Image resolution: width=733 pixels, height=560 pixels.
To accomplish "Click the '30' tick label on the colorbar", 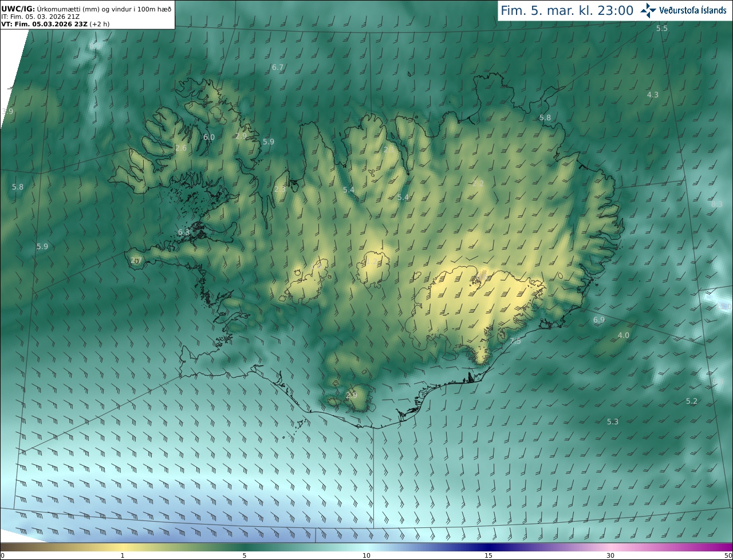I will [x=610, y=555].
